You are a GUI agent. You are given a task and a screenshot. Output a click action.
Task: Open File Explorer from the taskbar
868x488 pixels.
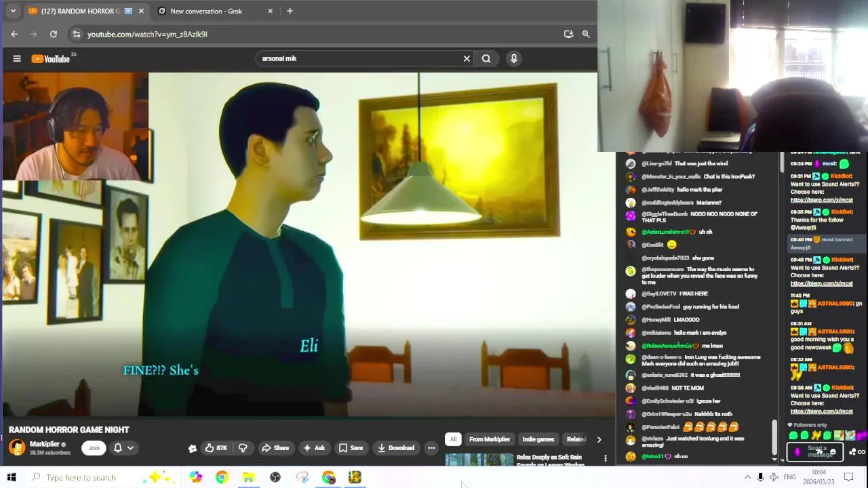pos(248,477)
